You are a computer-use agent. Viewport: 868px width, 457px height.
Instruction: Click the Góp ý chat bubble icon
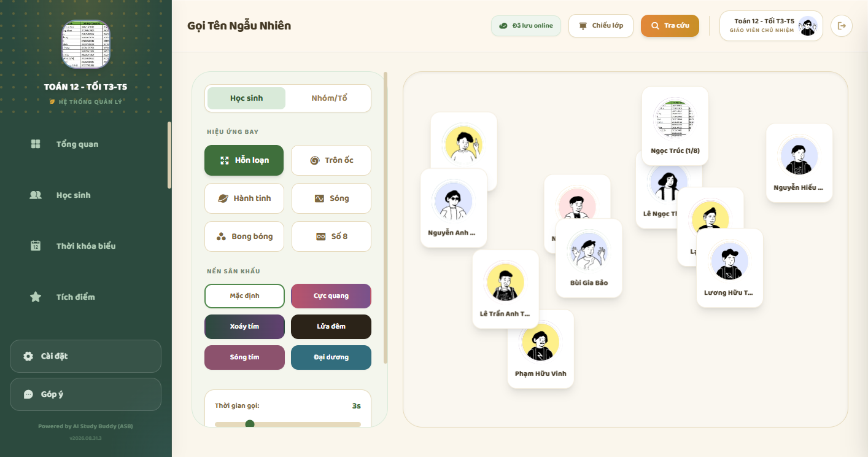point(28,394)
